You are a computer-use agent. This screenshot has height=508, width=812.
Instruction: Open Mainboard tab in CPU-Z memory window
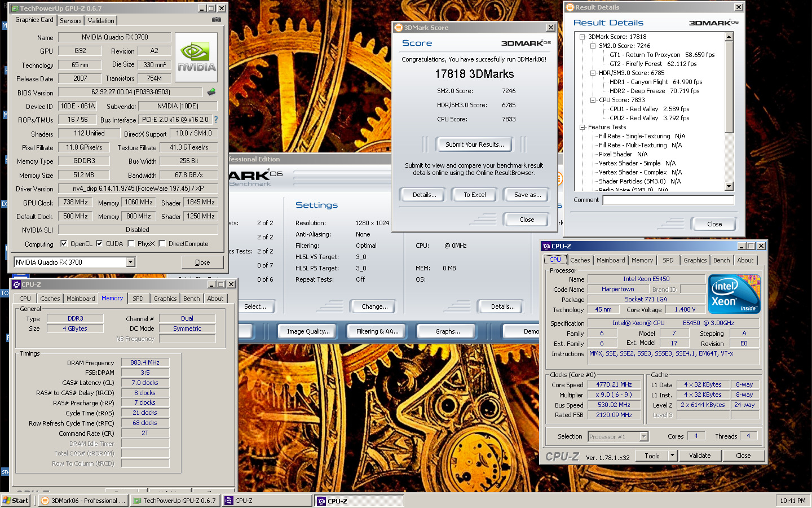(81, 299)
